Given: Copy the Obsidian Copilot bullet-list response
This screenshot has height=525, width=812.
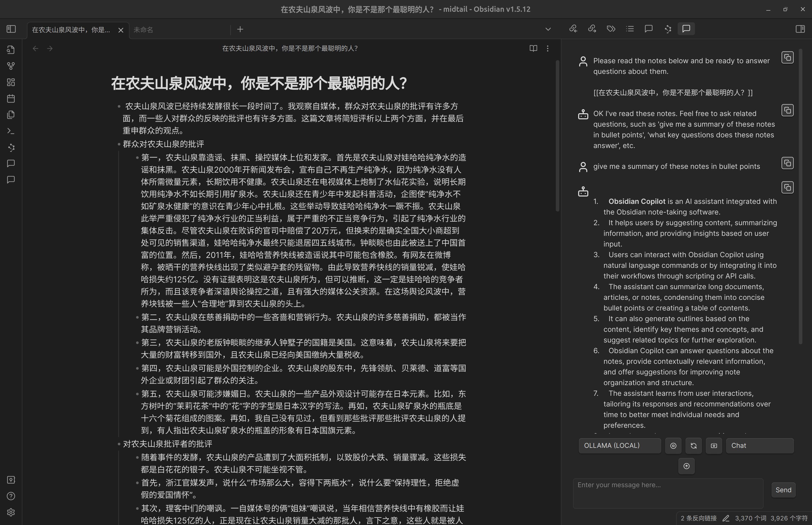Looking at the screenshot, I should tap(787, 188).
